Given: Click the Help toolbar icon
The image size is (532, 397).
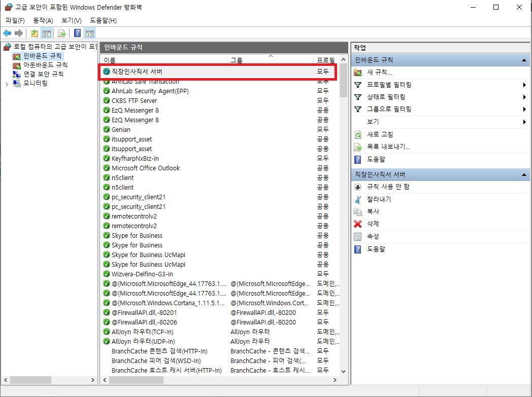Looking at the screenshot, I should coord(77,33).
